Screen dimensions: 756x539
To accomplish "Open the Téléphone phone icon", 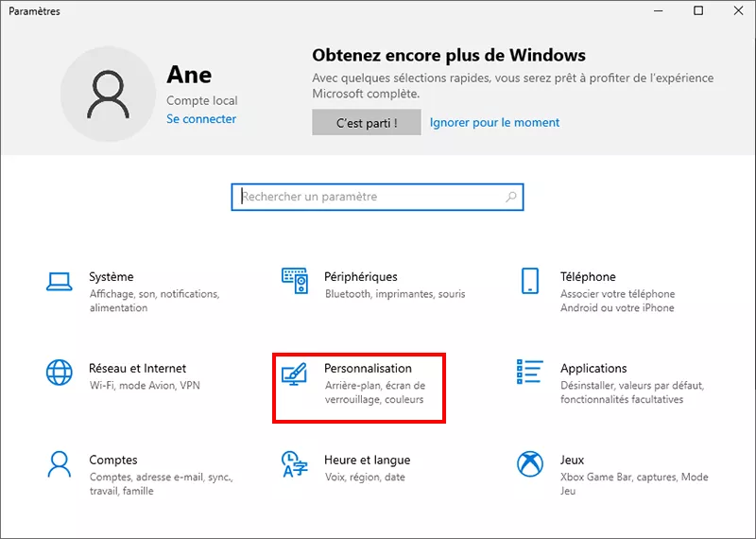I will (x=530, y=281).
